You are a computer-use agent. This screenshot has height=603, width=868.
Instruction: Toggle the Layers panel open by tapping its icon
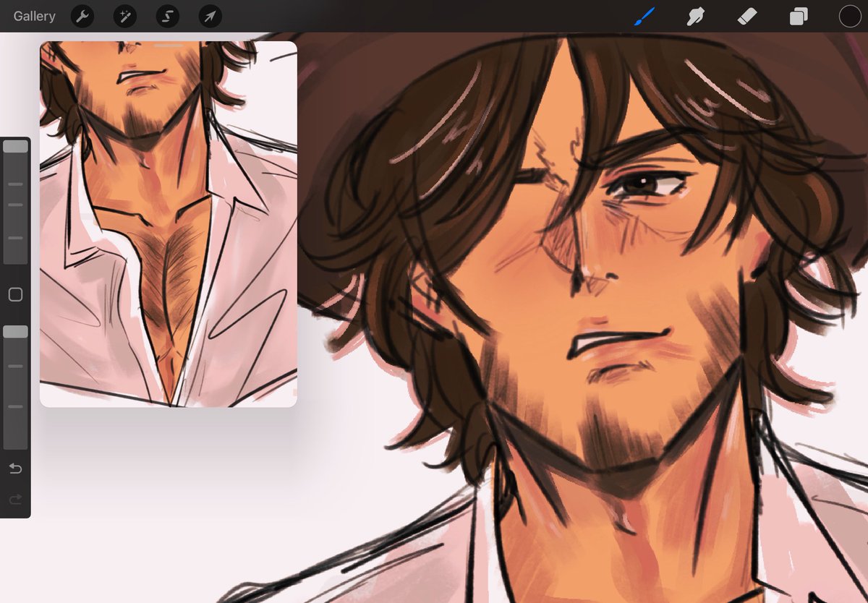(799, 16)
